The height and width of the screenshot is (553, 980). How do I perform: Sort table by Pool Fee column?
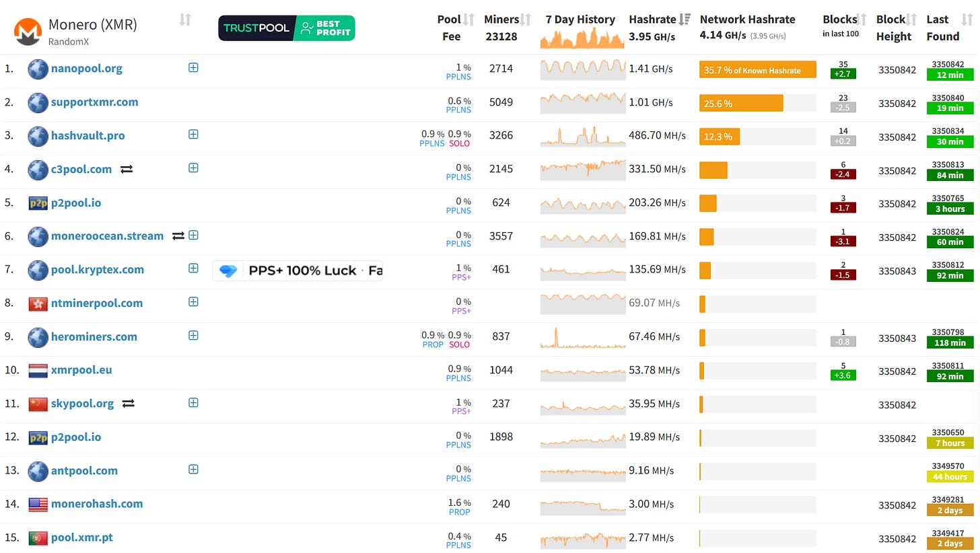tap(469, 20)
